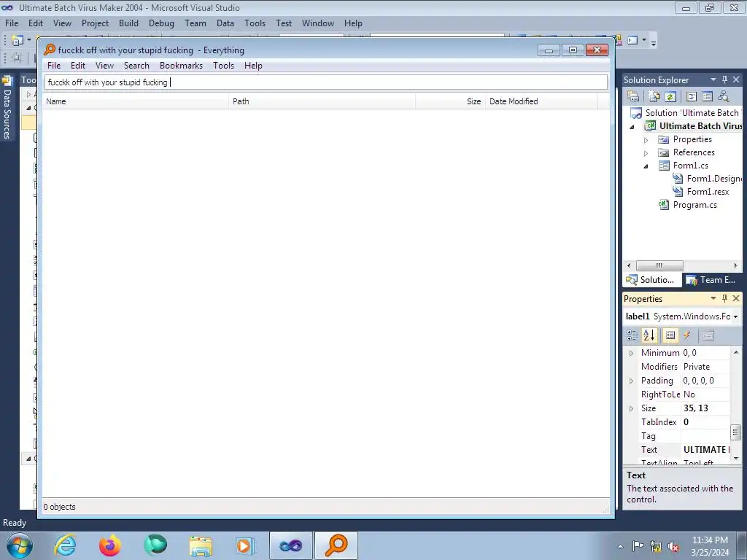Image resolution: width=747 pixels, height=560 pixels.
Task: Click the New Project toolbar icon in Visual Studio
Action: click(x=18, y=41)
